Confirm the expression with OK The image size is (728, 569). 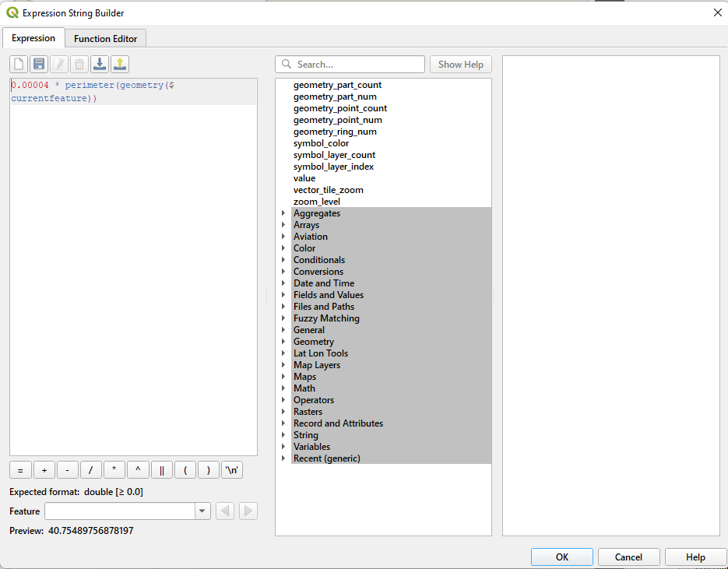point(561,557)
